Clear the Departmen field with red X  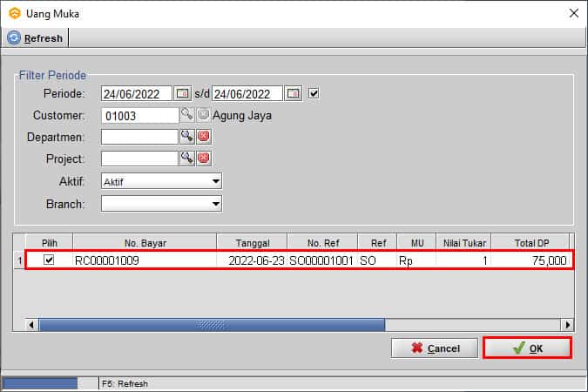coord(203,137)
